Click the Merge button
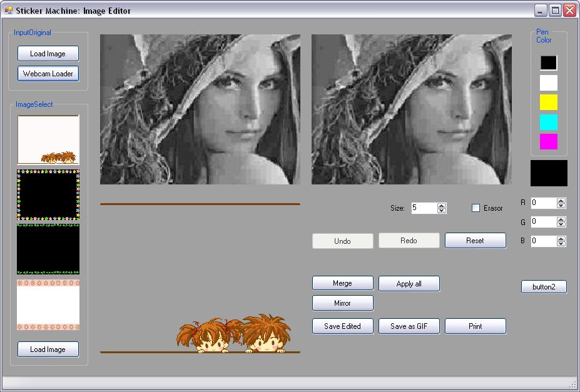The height and width of the screenshot is (392, 580). (x=342, y=283)
